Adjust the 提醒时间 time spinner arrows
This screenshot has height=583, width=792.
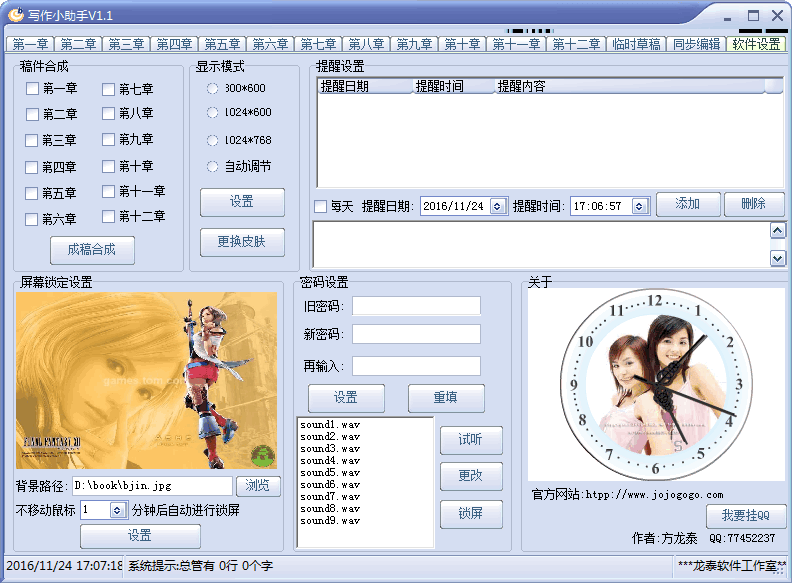click(x=639, y=206)
